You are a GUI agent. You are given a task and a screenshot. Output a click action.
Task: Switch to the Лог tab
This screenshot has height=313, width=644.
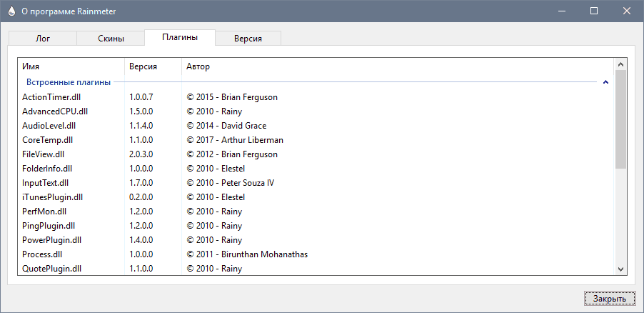pos(43,39)
